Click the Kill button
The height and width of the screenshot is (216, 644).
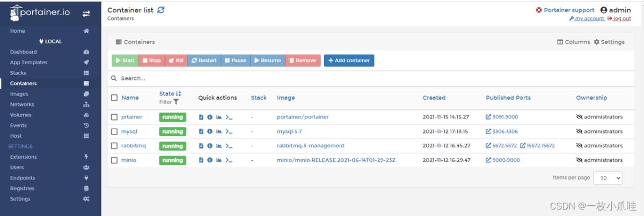pos(176,61)
